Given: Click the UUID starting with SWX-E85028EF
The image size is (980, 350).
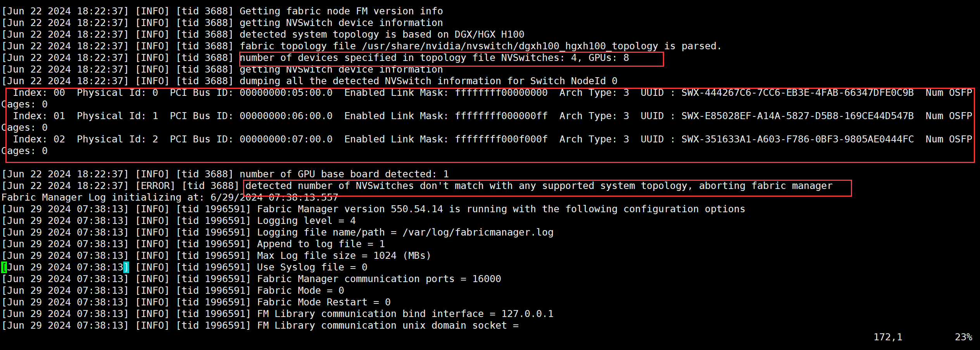Looking at the screenshot, I should (x=797, y=116).
